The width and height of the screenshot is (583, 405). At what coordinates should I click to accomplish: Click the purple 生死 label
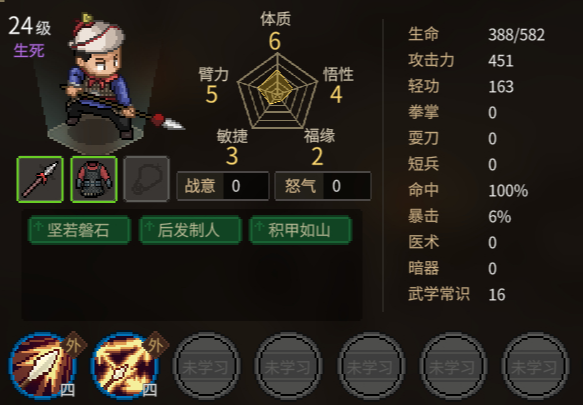click(x=29, y=51)
